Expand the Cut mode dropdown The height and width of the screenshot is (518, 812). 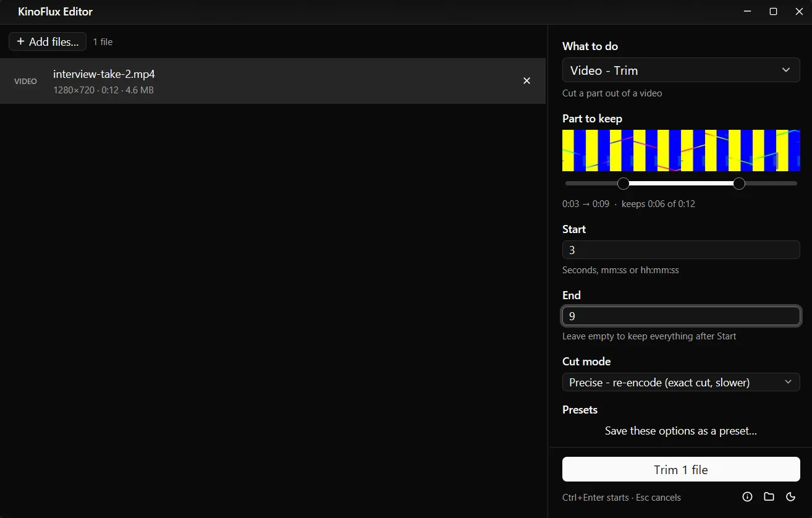pos(681,382)
